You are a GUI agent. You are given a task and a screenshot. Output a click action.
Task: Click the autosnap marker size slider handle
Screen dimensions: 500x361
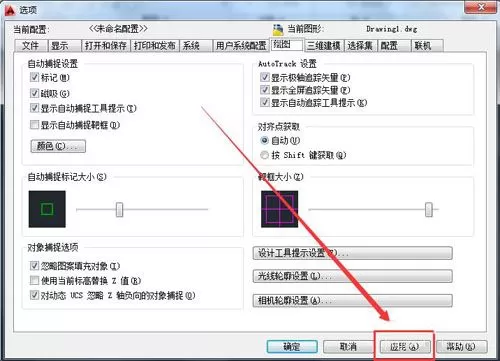tap(119, 210)
